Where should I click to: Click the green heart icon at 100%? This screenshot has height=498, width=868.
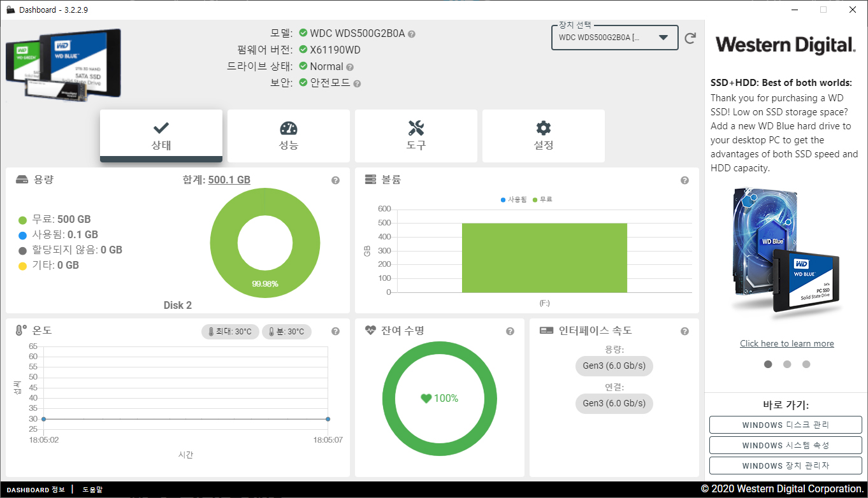[x=426, y=399]
